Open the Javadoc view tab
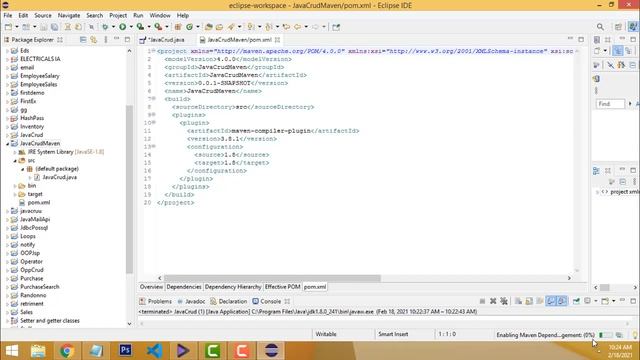The width and height of the screenshot is (640, 360). pos(191,301)
